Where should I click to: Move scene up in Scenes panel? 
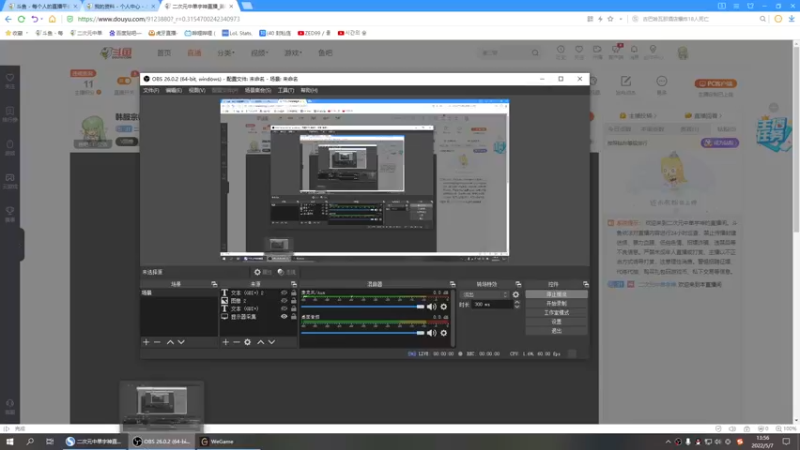pos(170,342)
